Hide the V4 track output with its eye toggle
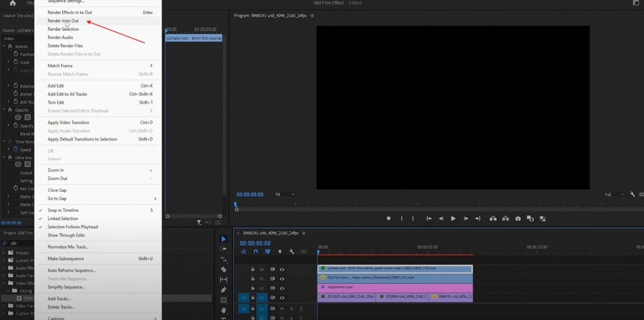The image size is (644, 320). pyautogui.click(x=282, y=270)
